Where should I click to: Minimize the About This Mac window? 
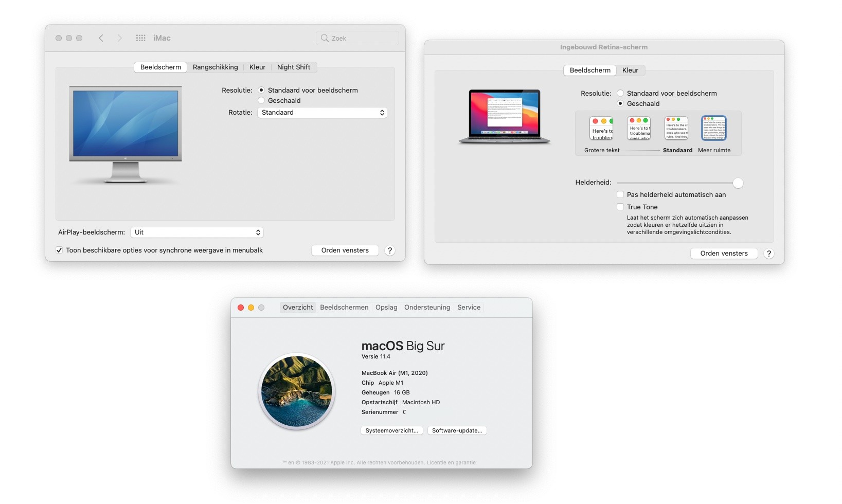251,308
